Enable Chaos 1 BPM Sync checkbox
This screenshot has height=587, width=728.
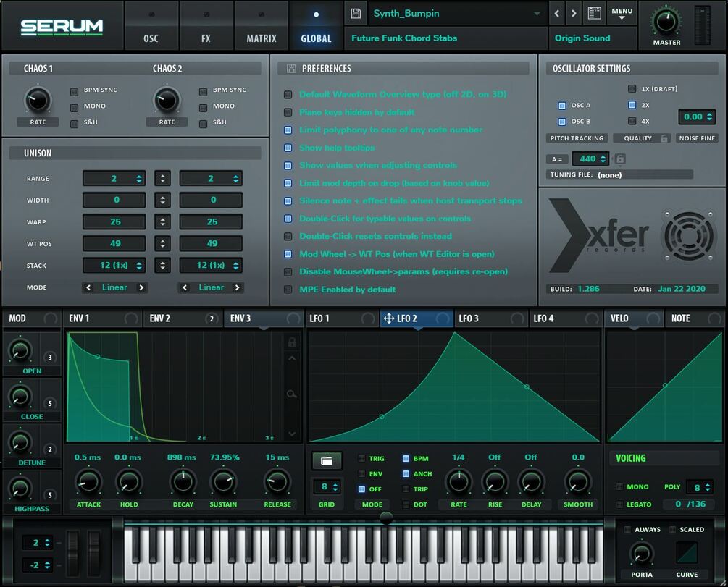(74, 91)
